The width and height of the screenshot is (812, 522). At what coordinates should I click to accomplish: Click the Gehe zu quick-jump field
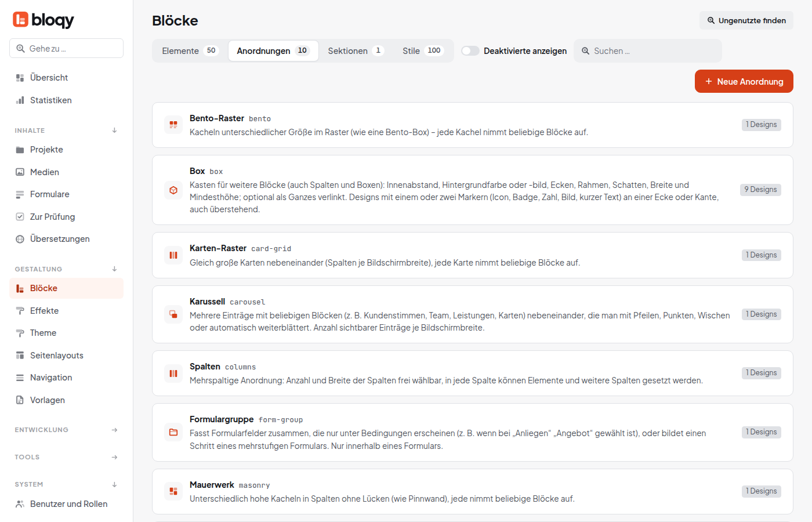click(66, 48)
